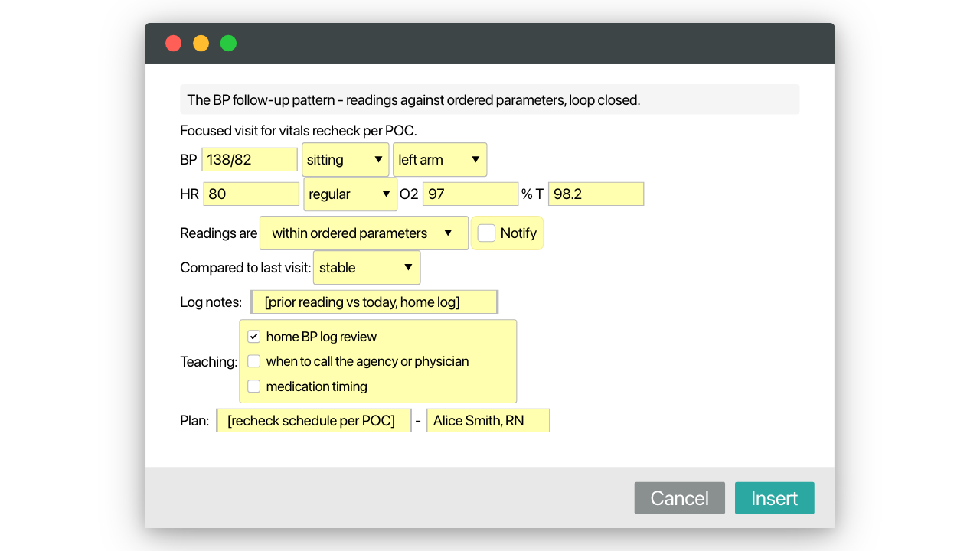Click the Log notes text field
This screenshot has width=980, height=551.
[374, 302]
